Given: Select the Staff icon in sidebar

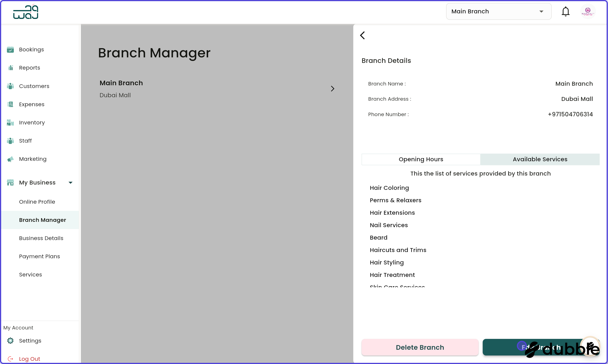Looking at the screenshot, I should click(x=10, y=141).
